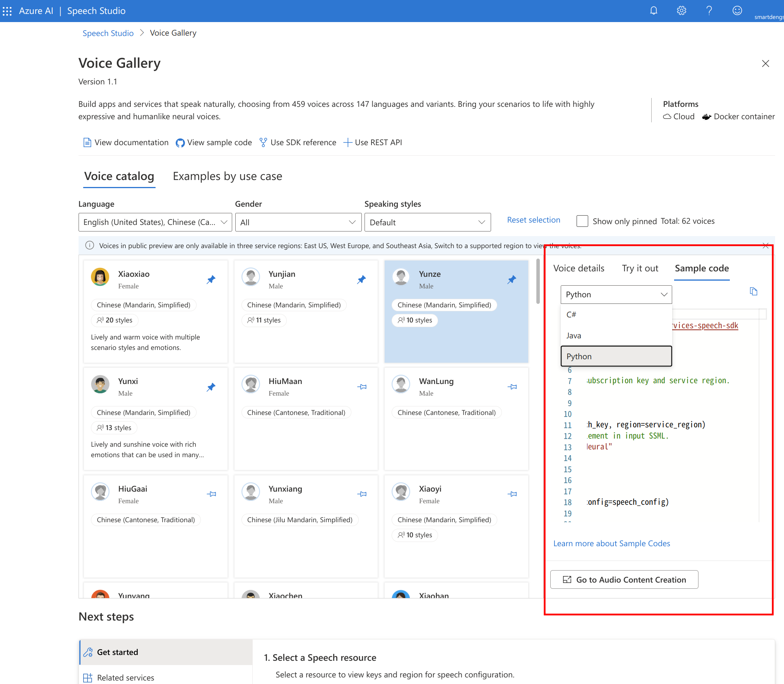Viewport: 784px width, 684px height.
Task: Collapse the Python language combo box
Action: [616, 295]
